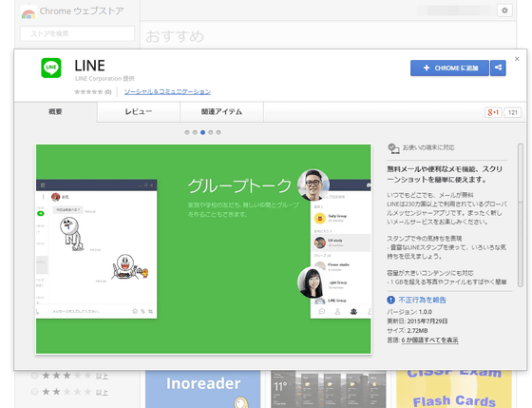Viewport: 532px width, 408px height.
Task: Click the 不正行為を報告 link
Action: point(422,300)
